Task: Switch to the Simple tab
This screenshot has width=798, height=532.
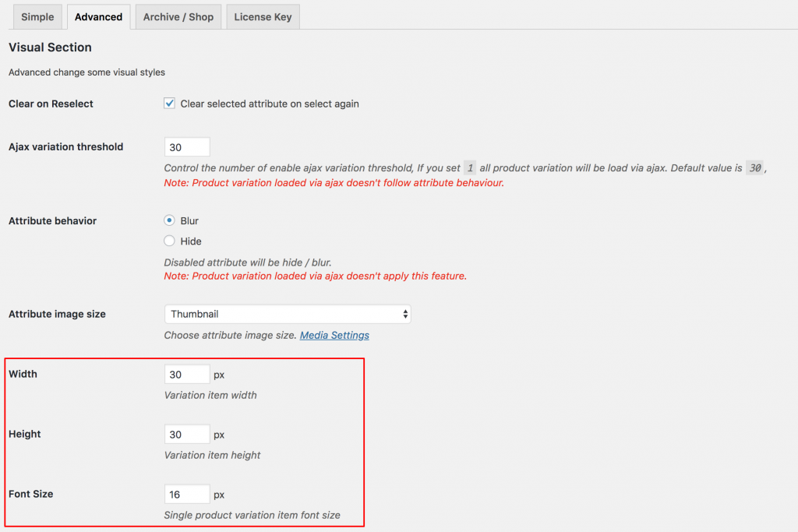Action: [x=37, y=16]
